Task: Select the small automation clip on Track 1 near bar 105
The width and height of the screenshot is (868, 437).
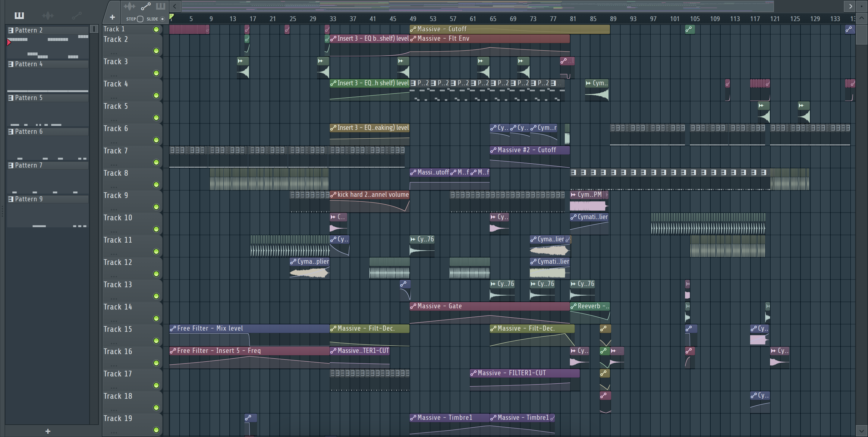Action: [x=689, y=29]
